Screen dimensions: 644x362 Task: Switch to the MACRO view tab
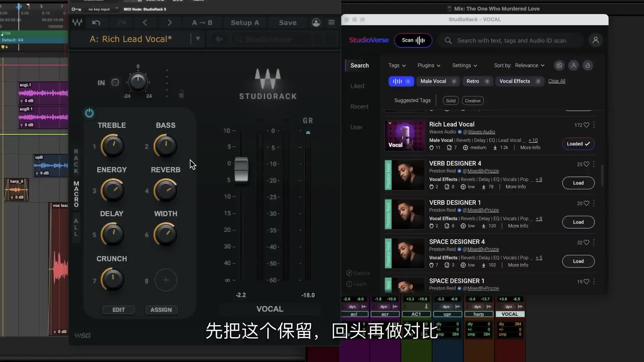coord(76,194)
